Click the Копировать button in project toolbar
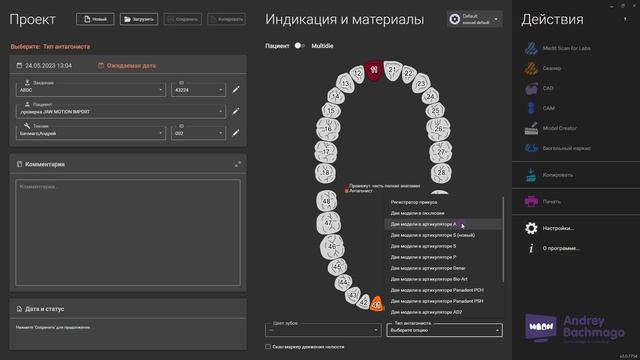This screenshot has height=360, width=640. [226, 19]
